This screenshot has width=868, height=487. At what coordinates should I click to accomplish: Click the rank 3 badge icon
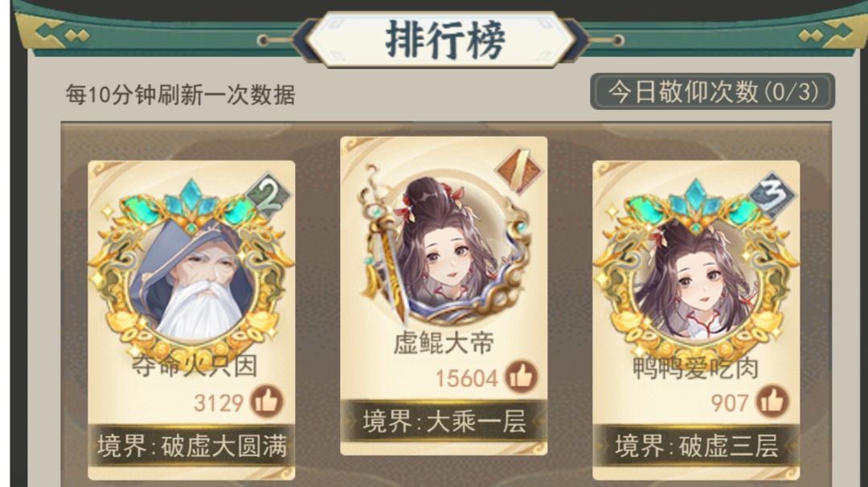(772, 194)
